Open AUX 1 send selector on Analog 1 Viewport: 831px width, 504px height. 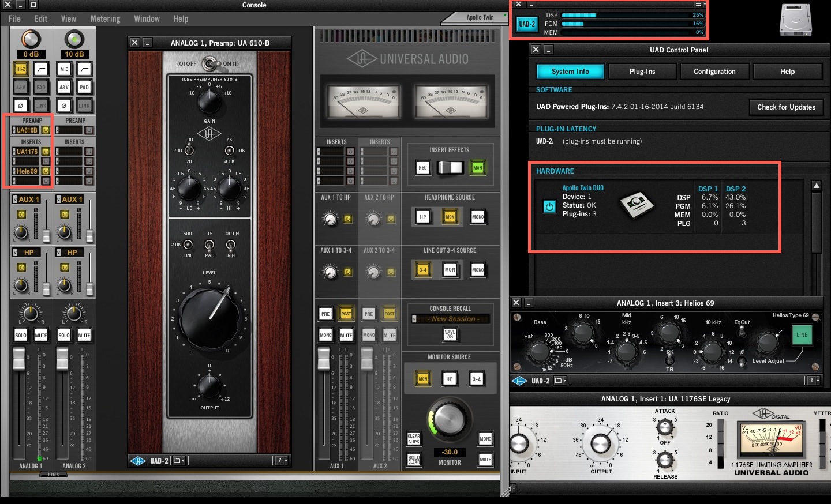(26, 199)
